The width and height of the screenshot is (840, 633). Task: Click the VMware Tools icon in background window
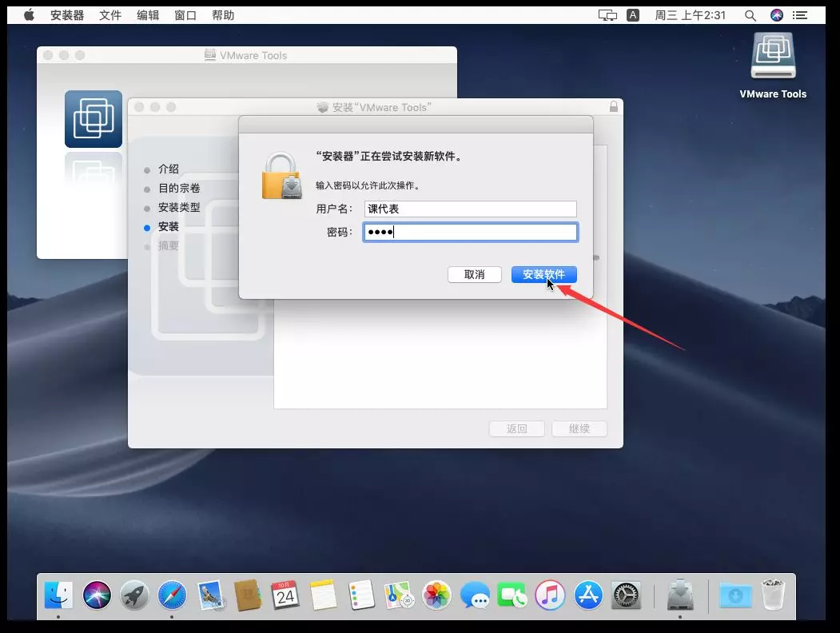[x=94, y=119]
